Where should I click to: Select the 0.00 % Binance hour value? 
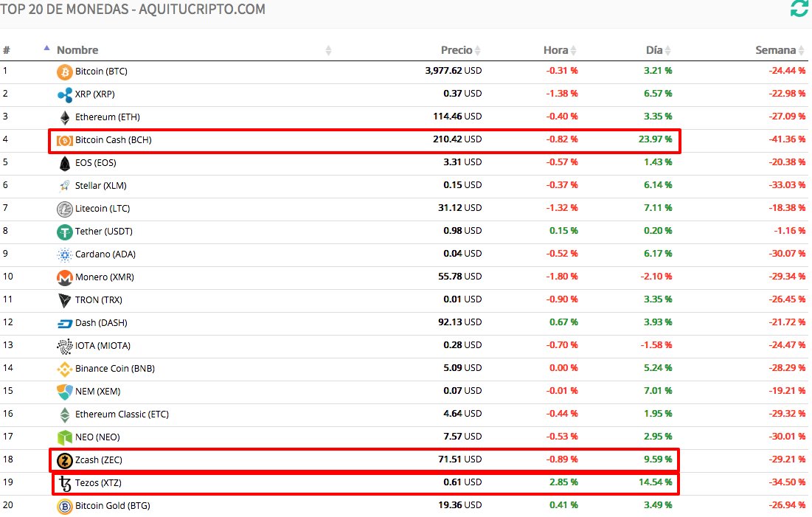click(563, 368)
